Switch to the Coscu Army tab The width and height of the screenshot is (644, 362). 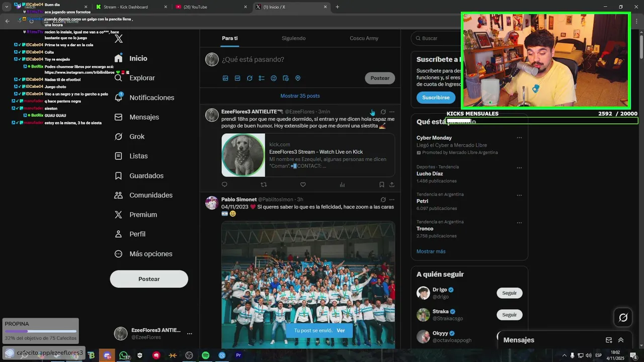(364, 38)
